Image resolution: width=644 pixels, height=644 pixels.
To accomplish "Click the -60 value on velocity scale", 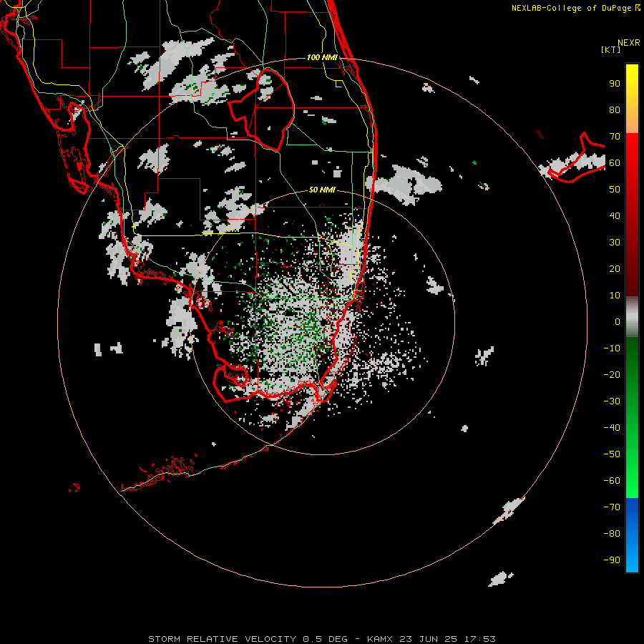I will click(612, 481).
